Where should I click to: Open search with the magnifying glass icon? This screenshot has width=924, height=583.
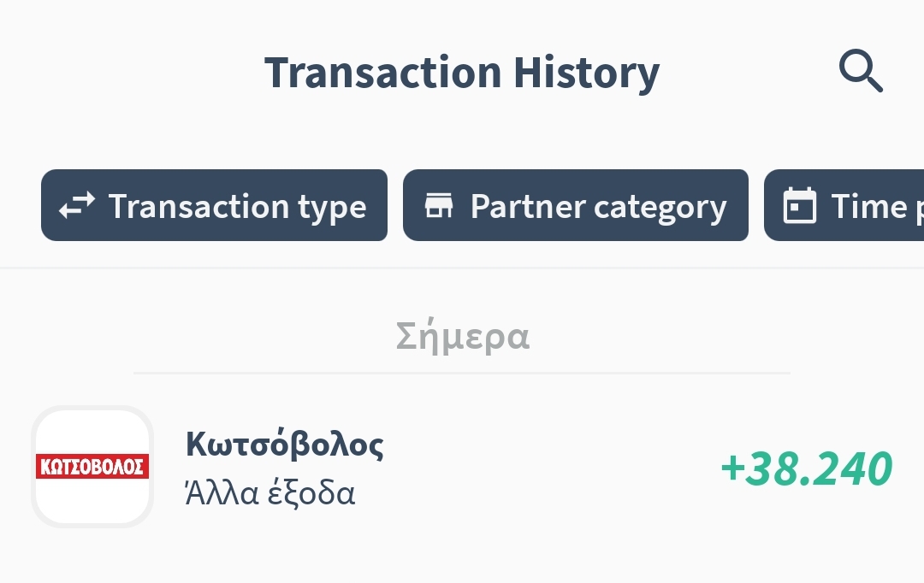pos(861,71)
